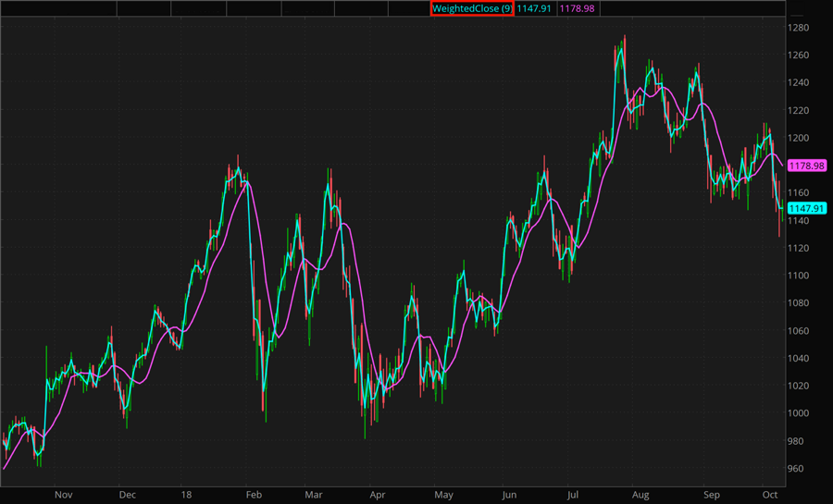Screen dimensions: 833x504
Task: Select Aug on the time axis
Action: (640, 495)
